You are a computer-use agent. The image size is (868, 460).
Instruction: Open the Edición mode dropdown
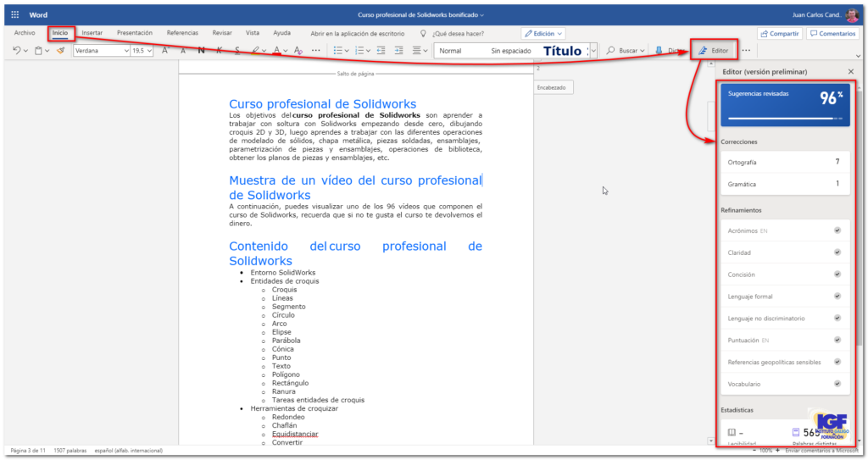543,34
